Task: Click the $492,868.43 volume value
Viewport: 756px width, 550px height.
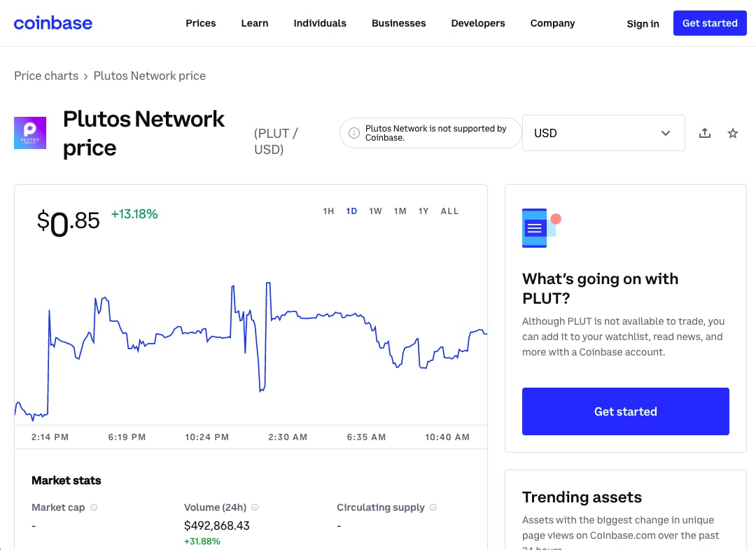Action: (x=217, y=526)
